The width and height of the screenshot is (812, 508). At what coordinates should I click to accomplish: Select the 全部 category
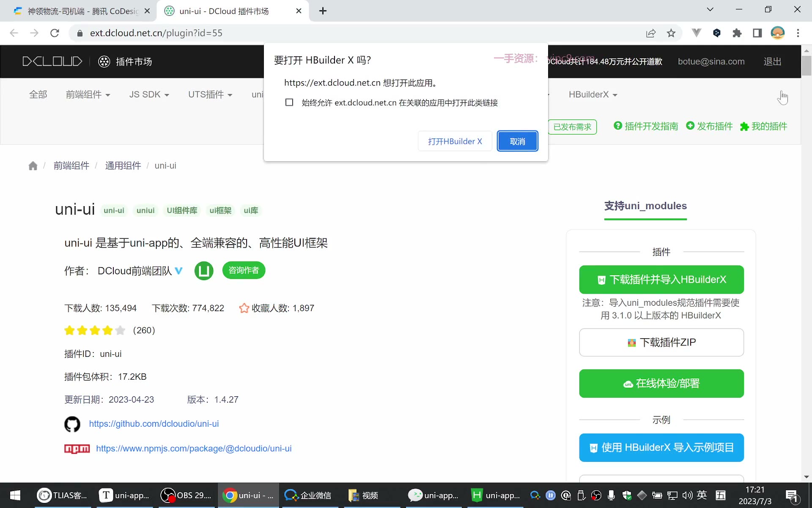click(x=38, y=94)
